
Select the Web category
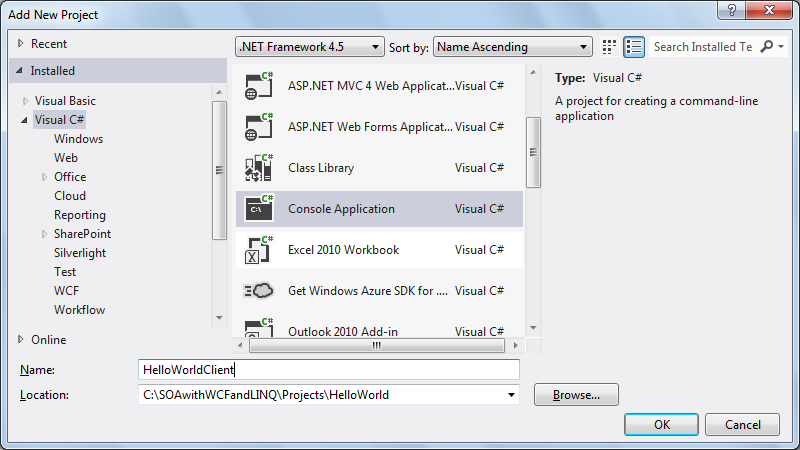pos(66,158)
